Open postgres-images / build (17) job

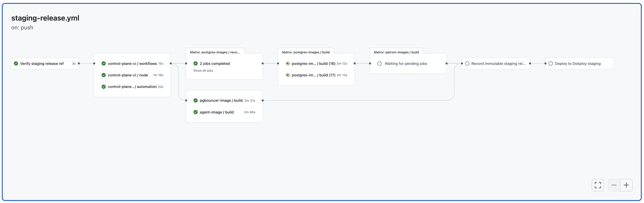[x=316, y=75]
